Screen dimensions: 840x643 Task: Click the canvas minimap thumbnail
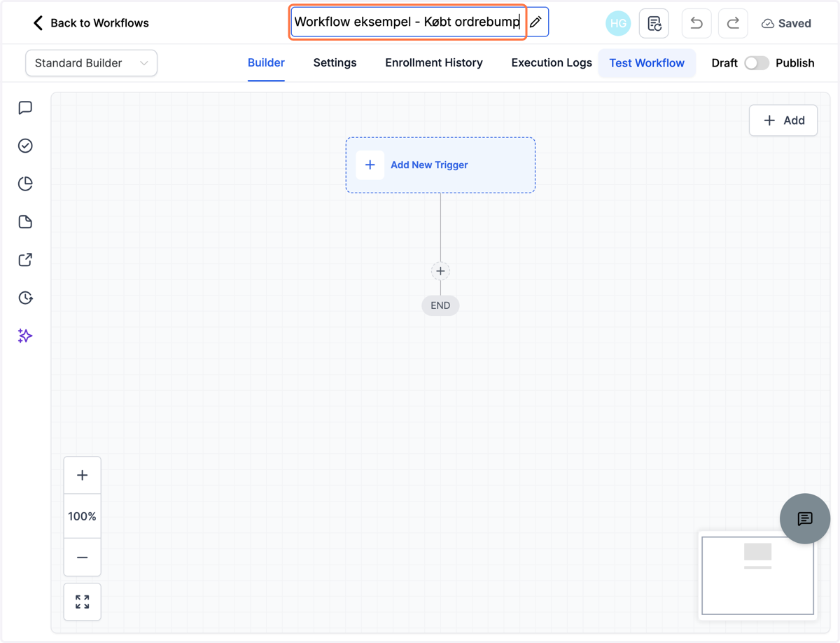click(758, 576)
